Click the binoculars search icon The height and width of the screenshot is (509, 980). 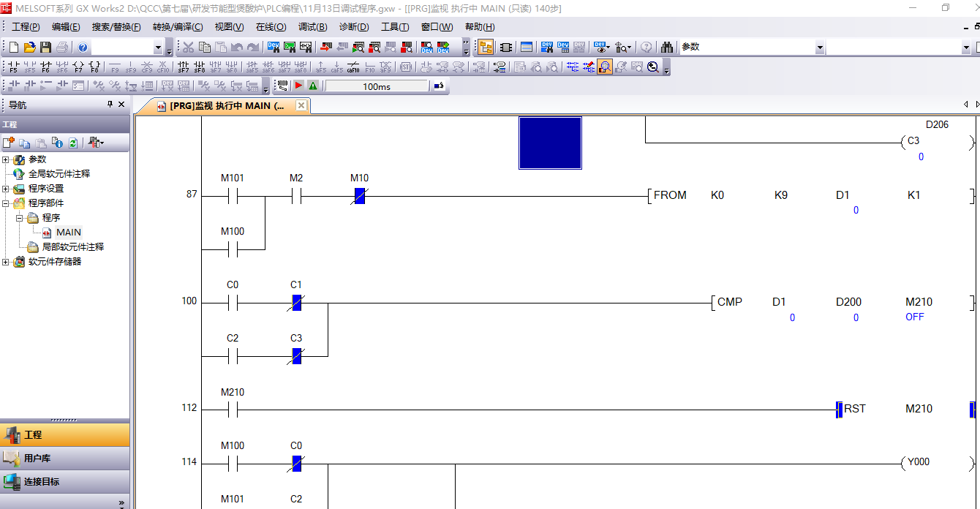point(666,48)
